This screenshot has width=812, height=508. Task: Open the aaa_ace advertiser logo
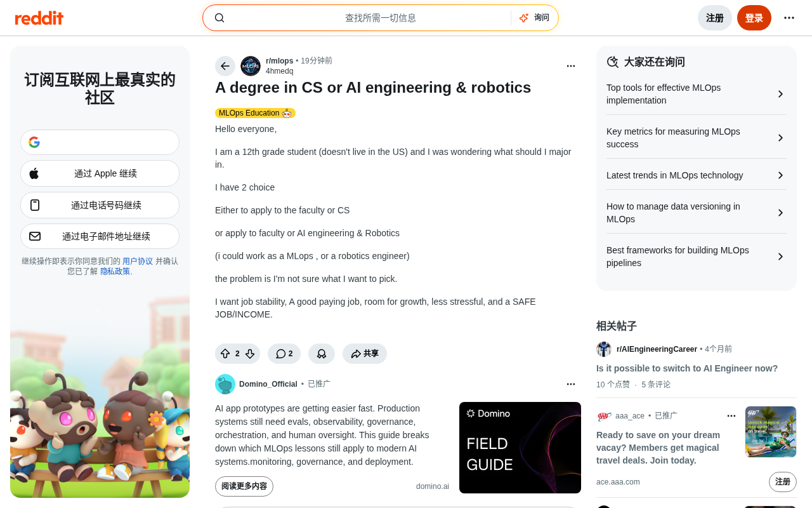pyautogui.click(x=604, y=416)
